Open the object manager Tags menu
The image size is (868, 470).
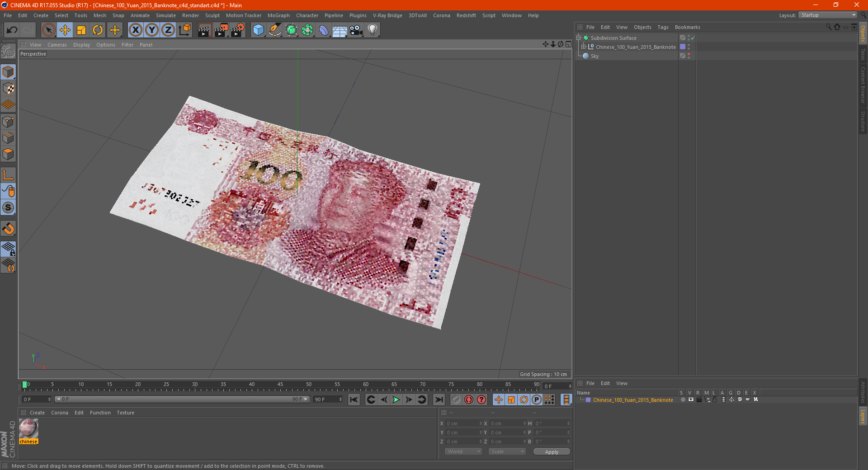[663, 27]
